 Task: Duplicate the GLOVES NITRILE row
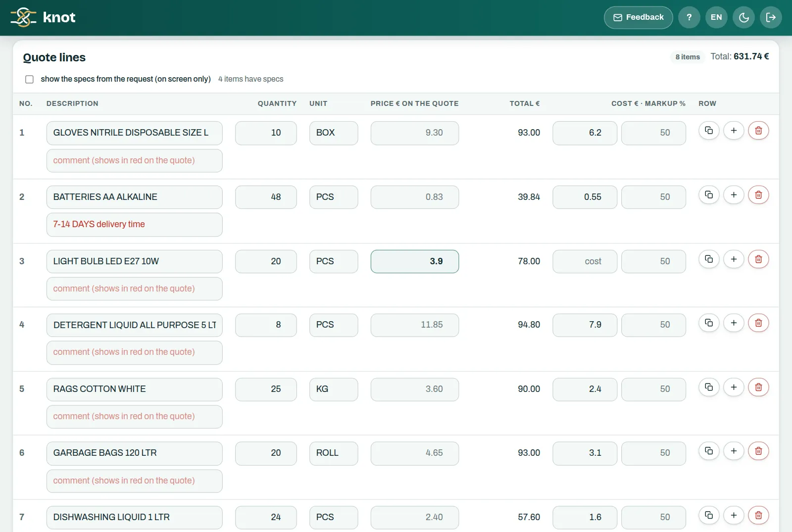pos(709,131)
